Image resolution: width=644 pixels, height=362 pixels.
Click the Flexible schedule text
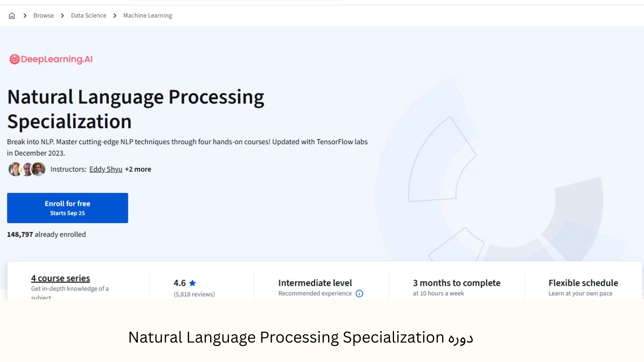[x=583, y=283]
